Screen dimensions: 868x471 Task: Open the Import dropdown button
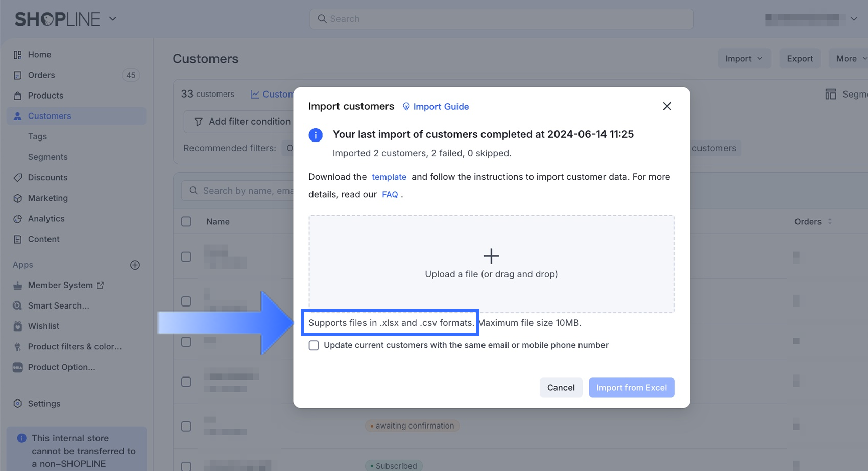[743, 59]
